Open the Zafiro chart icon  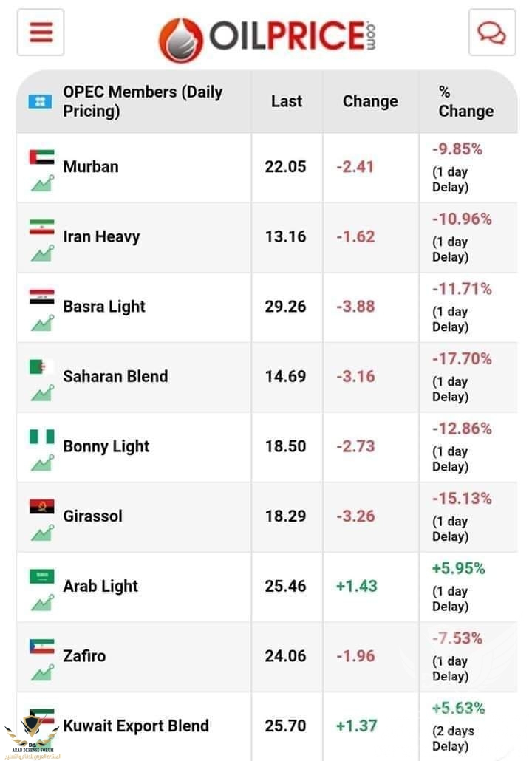pos(42,672)
